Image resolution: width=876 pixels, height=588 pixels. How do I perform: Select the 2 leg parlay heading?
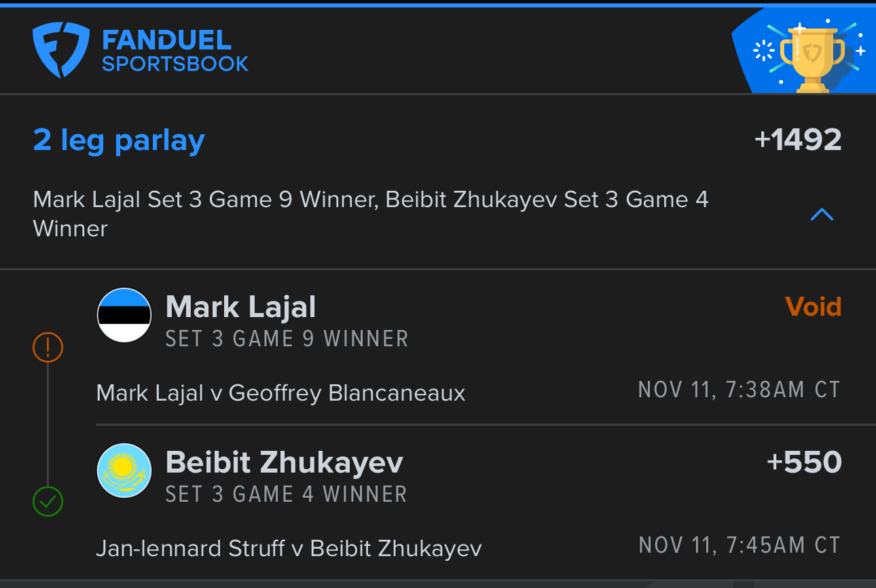(x=119, y=141)
